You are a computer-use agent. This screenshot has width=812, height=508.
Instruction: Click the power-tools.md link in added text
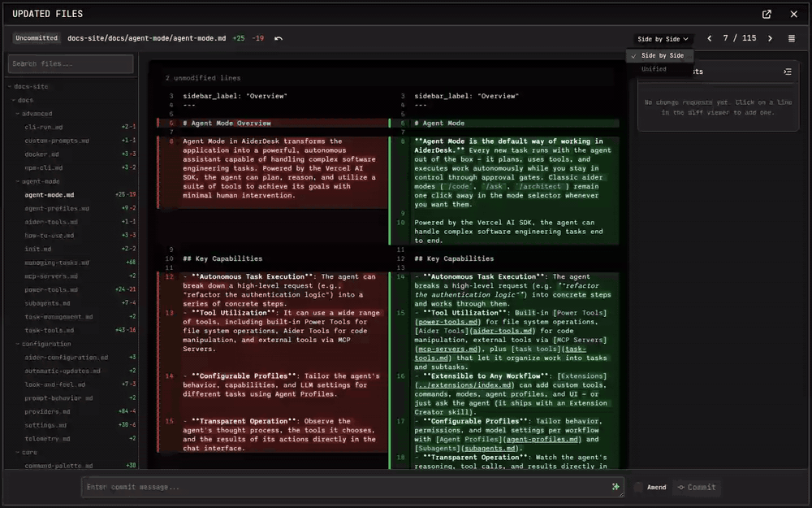point(448,322)
